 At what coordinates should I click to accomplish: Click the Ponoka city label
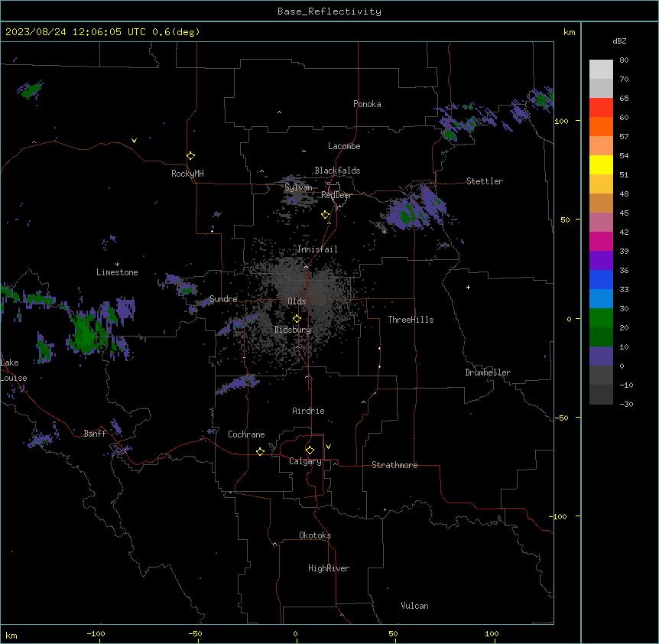click(x=367, y=104)
